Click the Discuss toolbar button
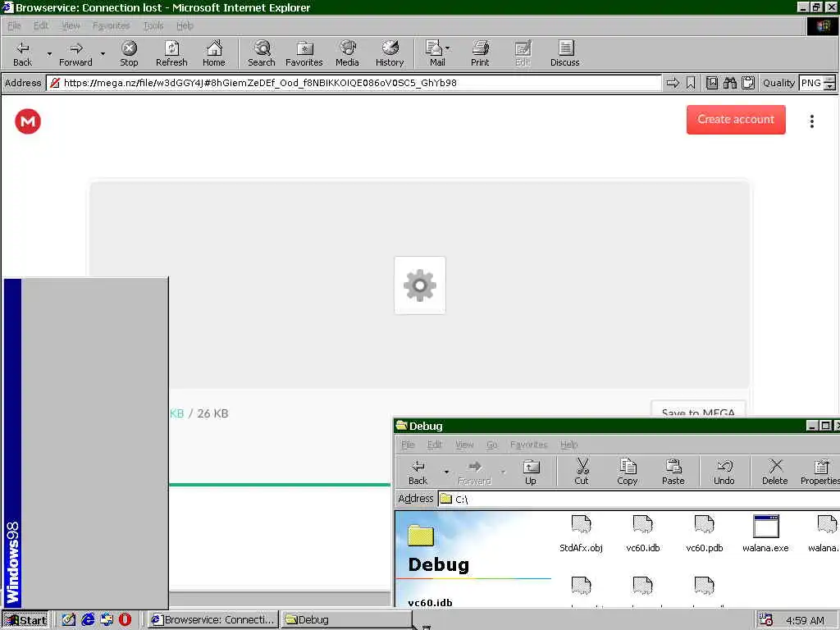This screenshot has height=630, width=840. tap(564, 53)
